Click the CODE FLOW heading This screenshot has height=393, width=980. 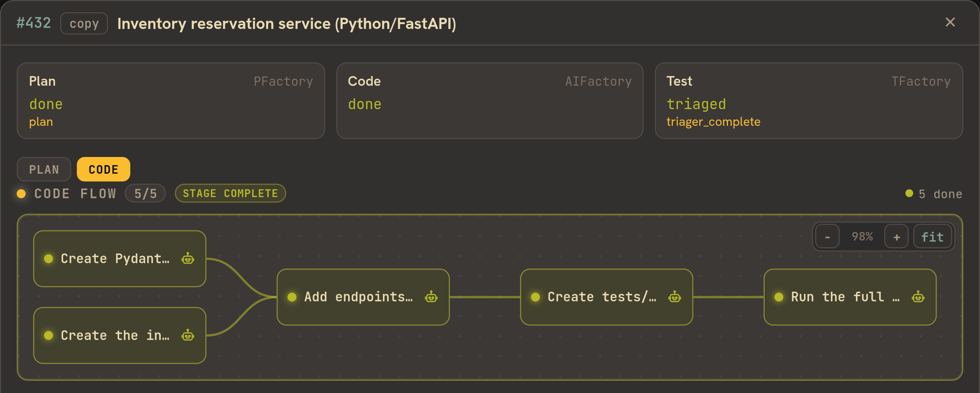75,194
